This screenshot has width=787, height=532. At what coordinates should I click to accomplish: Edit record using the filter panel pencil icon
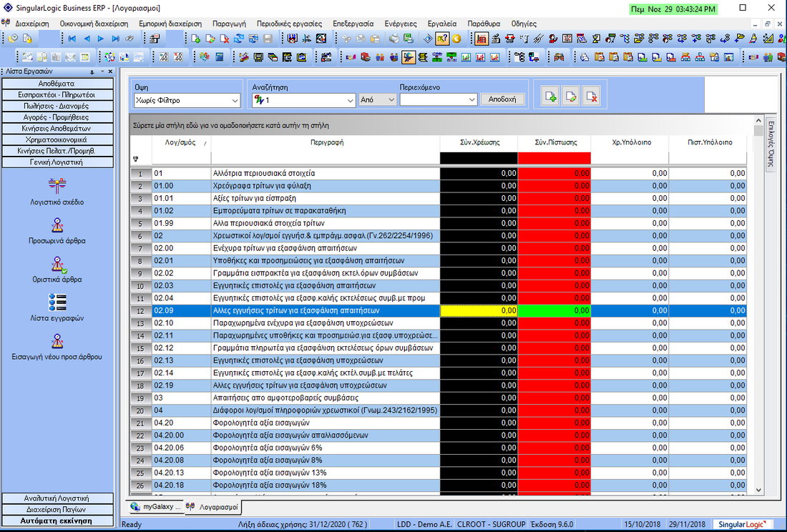571,97
